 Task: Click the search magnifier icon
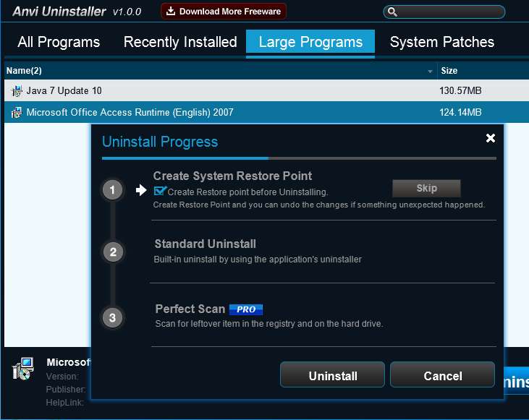392,12
